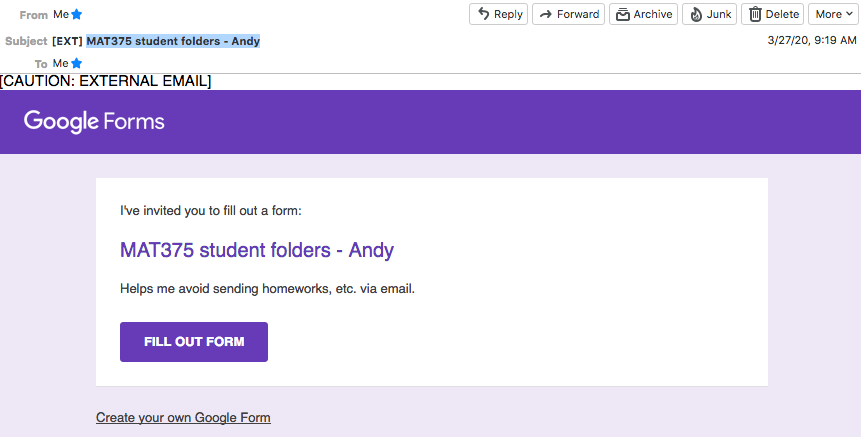
Task: Click the form description about sending homeworks
Action: (x=267, y=288)
